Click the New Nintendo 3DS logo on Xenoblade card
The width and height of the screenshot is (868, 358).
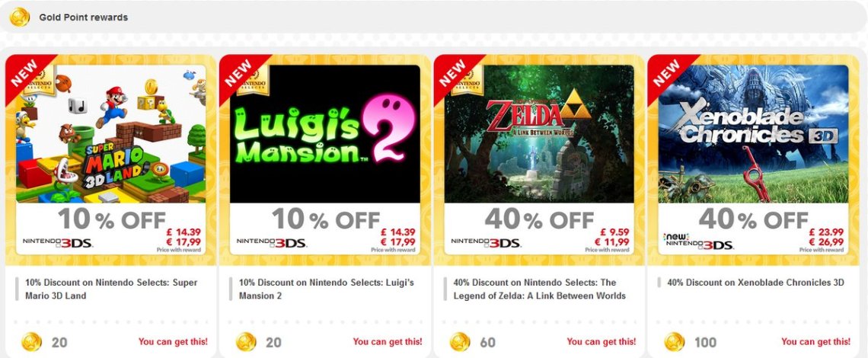pyautogui.click(x=699, y=241)
